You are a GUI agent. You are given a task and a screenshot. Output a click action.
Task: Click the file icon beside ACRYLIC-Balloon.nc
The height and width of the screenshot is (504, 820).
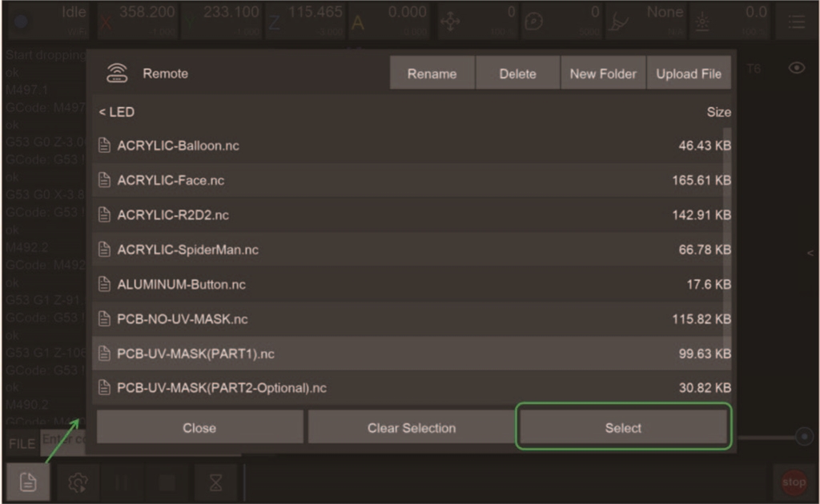103,146
